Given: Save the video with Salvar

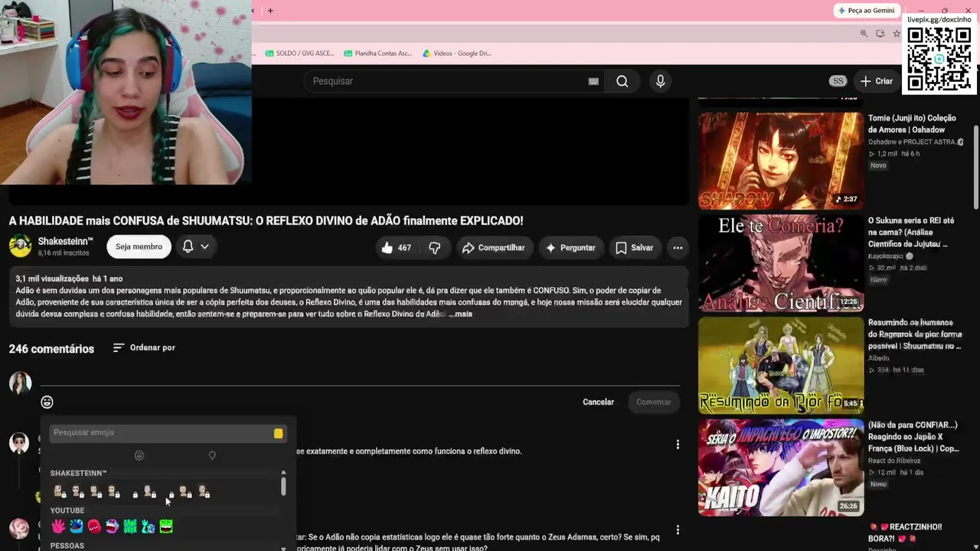Looking at the screenshot, I should coord(634,247).
